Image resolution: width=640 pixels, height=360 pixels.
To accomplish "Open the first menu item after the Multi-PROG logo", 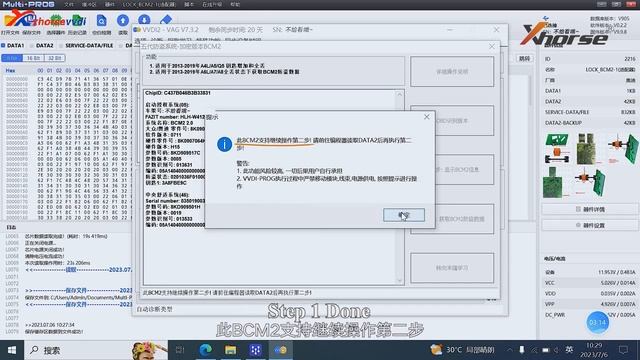I will click(x=69, y=4).
